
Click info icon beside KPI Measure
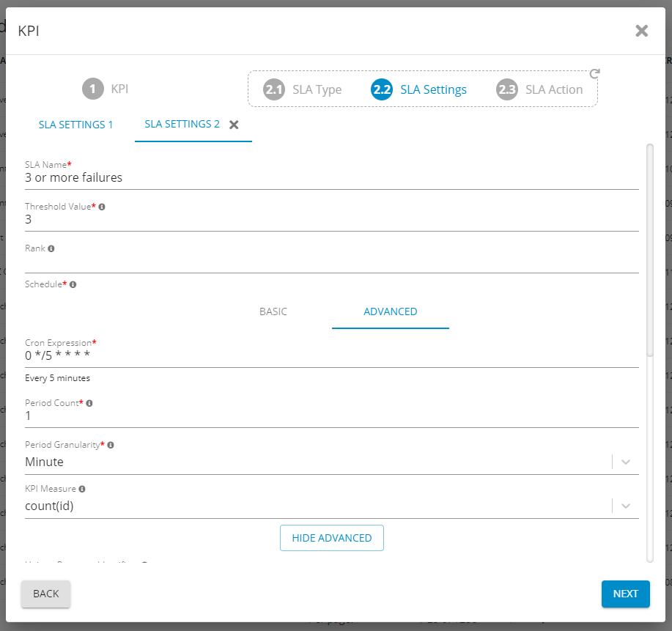pos(82,489)
